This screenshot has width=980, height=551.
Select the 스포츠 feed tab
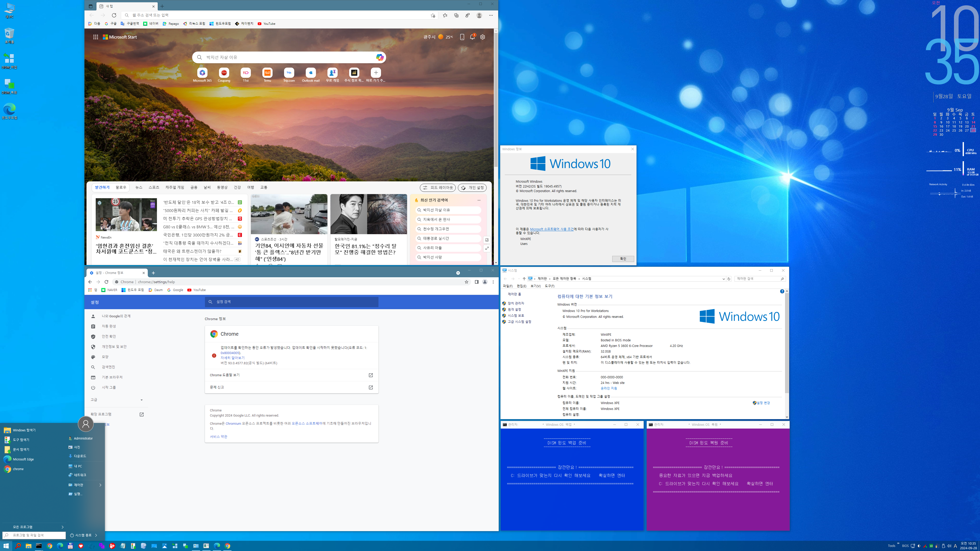click(154, 187)
